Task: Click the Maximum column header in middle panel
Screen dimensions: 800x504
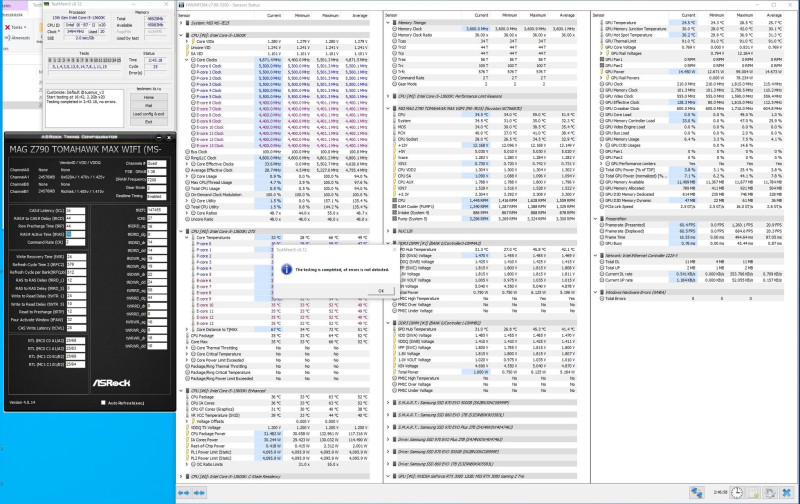Action: [538, 15]
